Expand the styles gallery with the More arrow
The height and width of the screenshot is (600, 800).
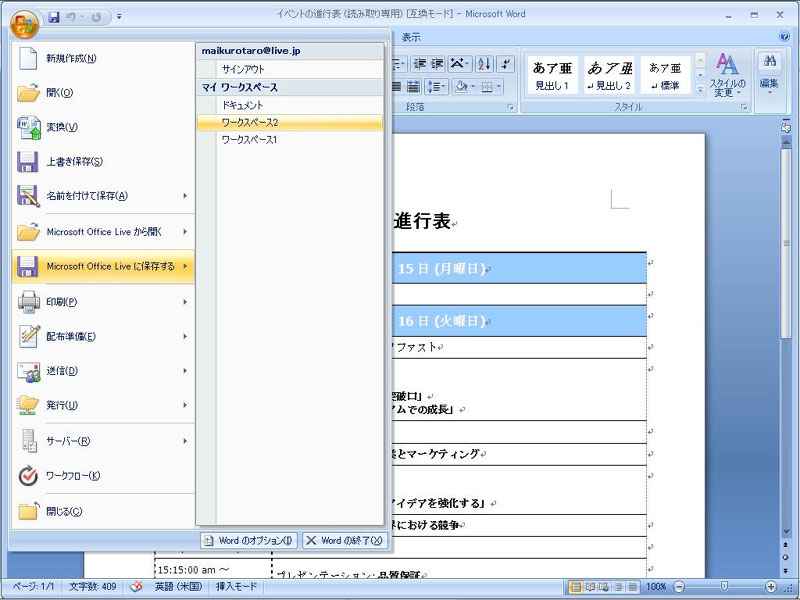(x=700, y=89)
